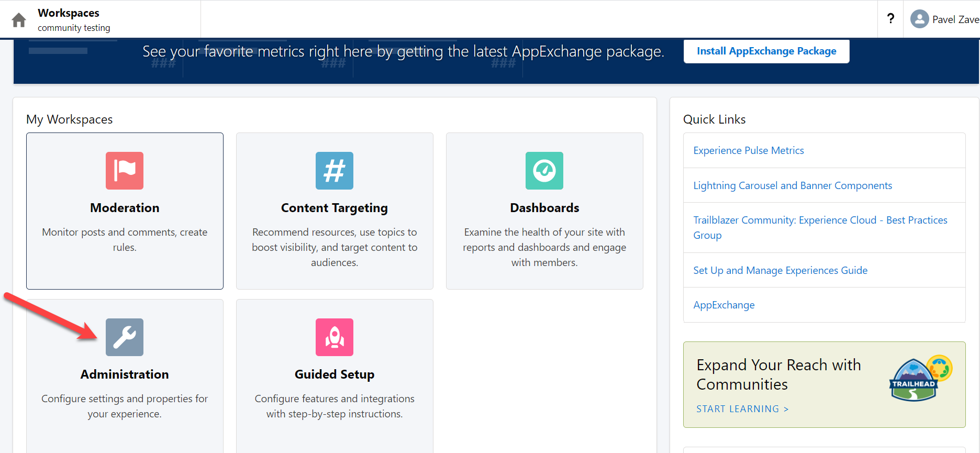980x453 pixels.
Task: Click the Administration wrench icon
Action: tap(125, 337)
